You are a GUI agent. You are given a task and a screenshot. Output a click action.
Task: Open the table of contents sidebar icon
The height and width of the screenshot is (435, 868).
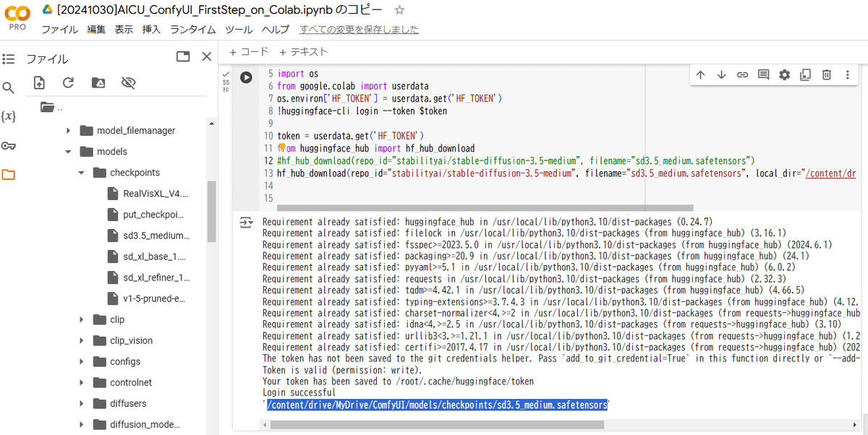click(x=9, y=59)
